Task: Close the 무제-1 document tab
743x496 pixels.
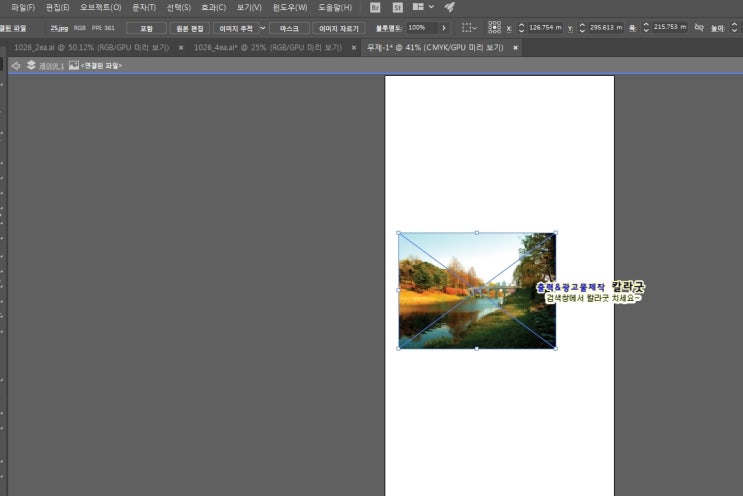Action: 516,48
